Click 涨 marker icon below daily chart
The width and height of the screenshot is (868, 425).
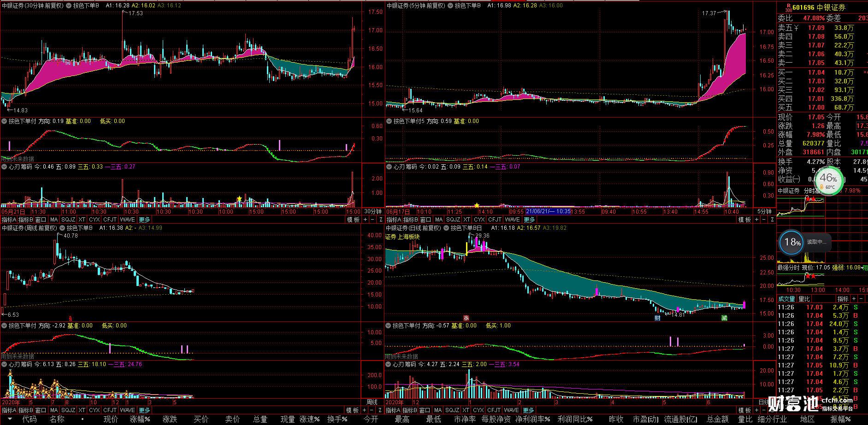tap(466, 318)
